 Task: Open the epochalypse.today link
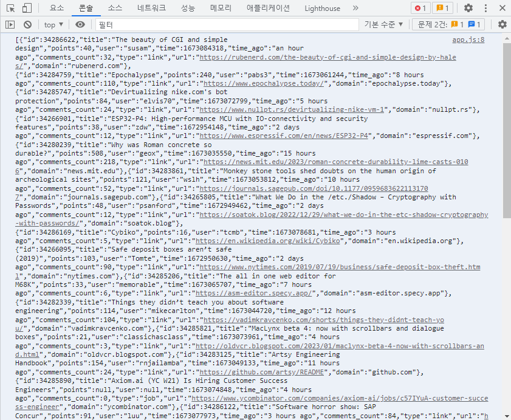264,83
